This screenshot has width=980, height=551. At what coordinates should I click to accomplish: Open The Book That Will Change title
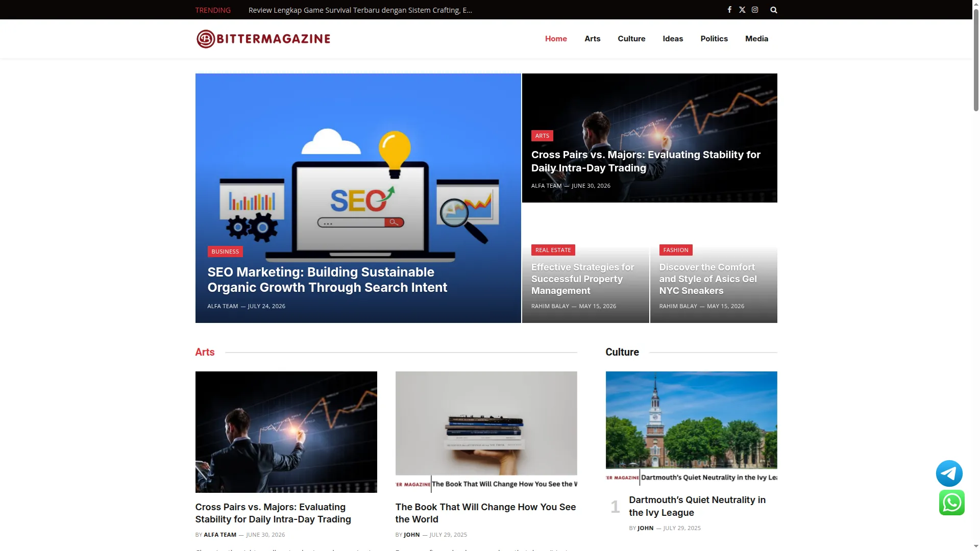coord(485,513)
